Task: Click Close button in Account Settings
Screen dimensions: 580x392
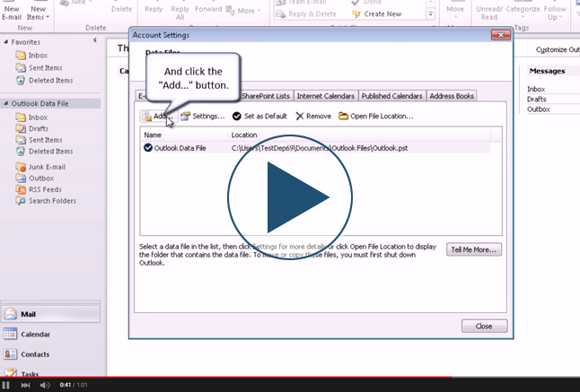Action: click(x=484, y=327)
